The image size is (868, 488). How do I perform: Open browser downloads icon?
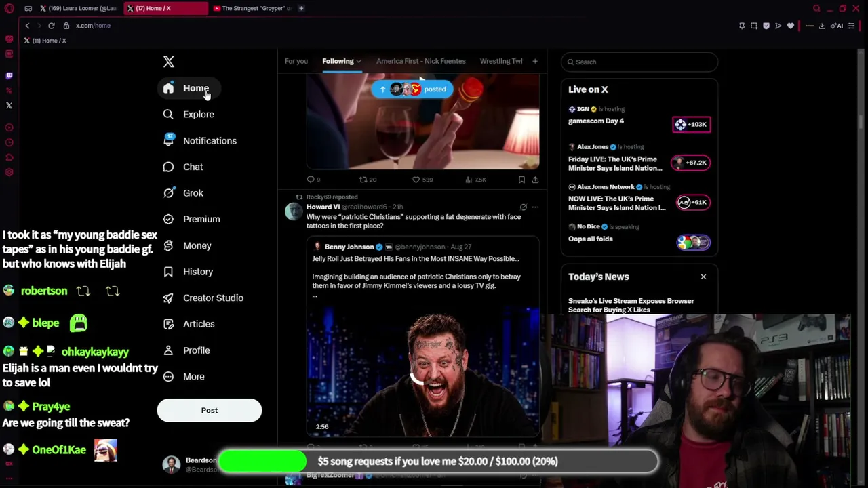822,26
